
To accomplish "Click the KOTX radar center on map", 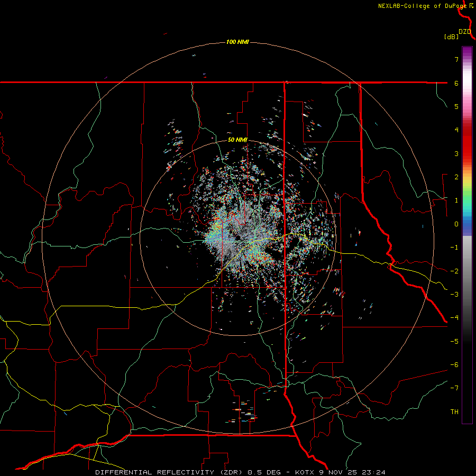I will (x=238, y=237).
